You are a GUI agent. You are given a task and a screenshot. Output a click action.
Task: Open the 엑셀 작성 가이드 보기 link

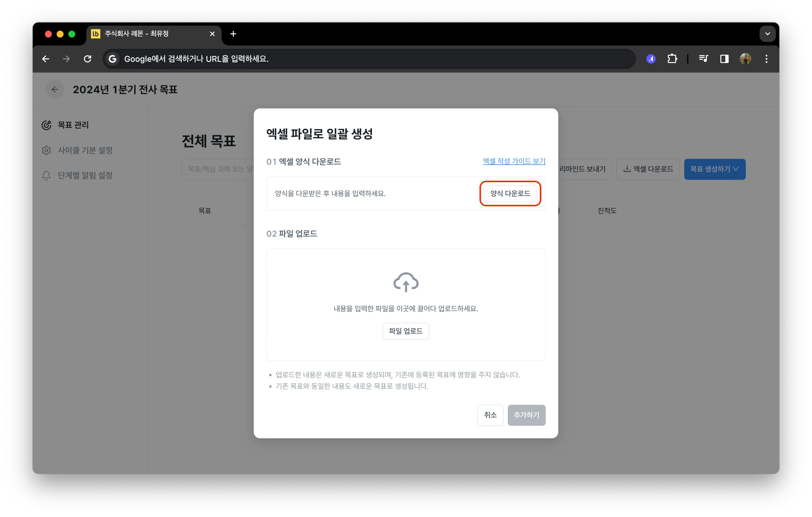point(514,161)
